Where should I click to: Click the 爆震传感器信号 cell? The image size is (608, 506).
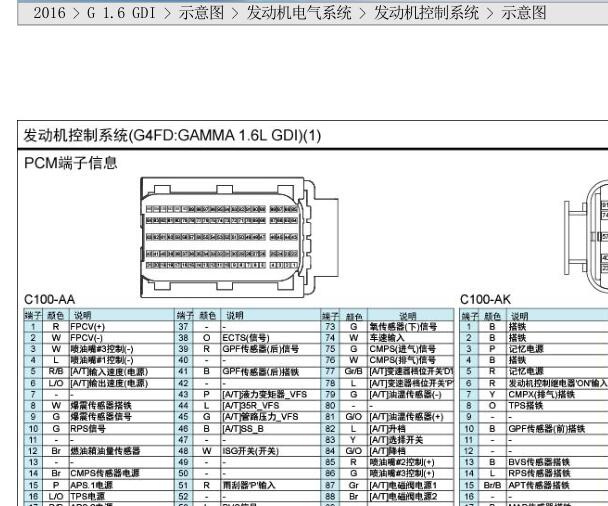[121, 417]
